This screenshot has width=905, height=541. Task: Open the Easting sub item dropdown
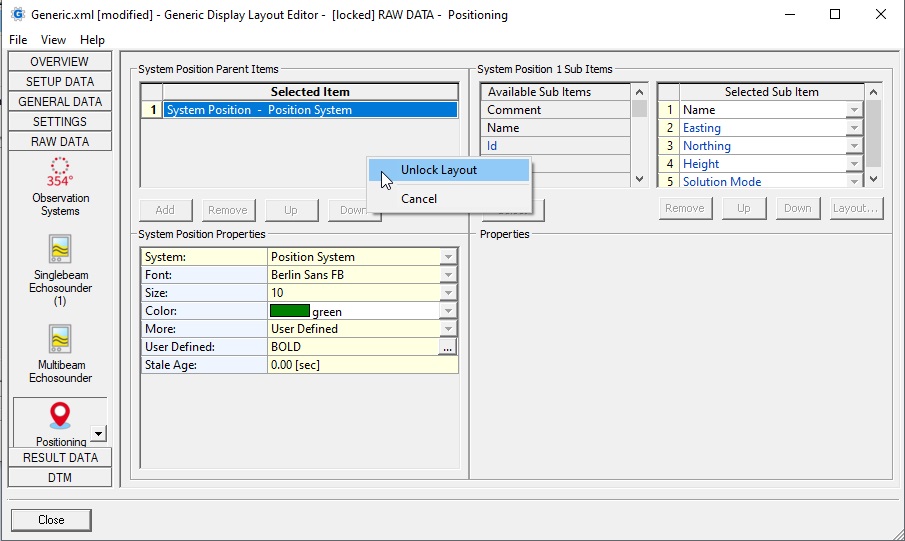tap(854, 128)
